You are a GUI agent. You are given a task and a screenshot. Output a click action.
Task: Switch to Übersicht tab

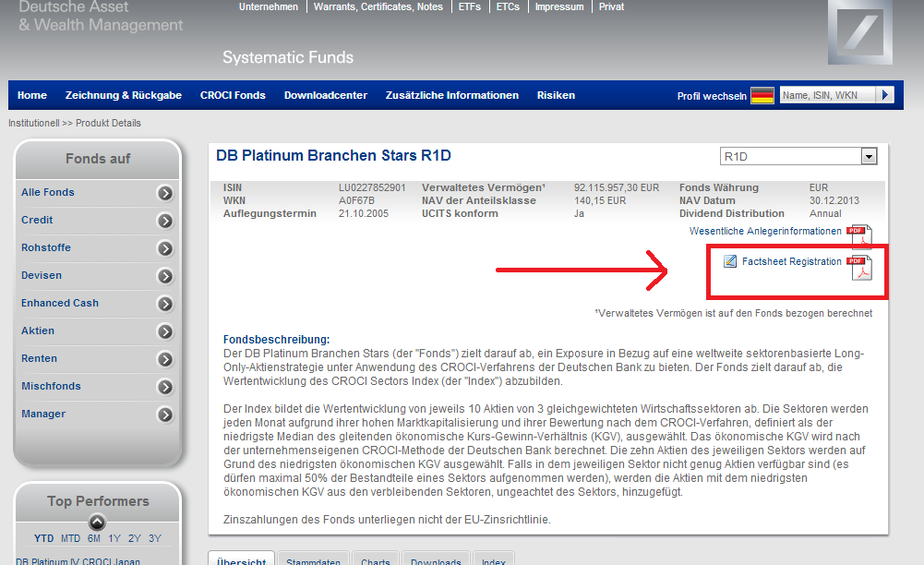click(x=241, y=559)
